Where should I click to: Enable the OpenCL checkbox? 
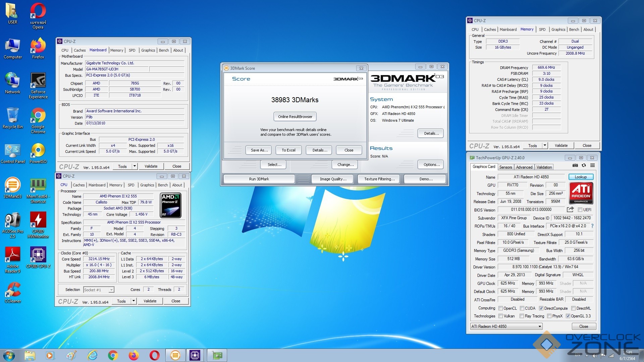pos(500,308)
